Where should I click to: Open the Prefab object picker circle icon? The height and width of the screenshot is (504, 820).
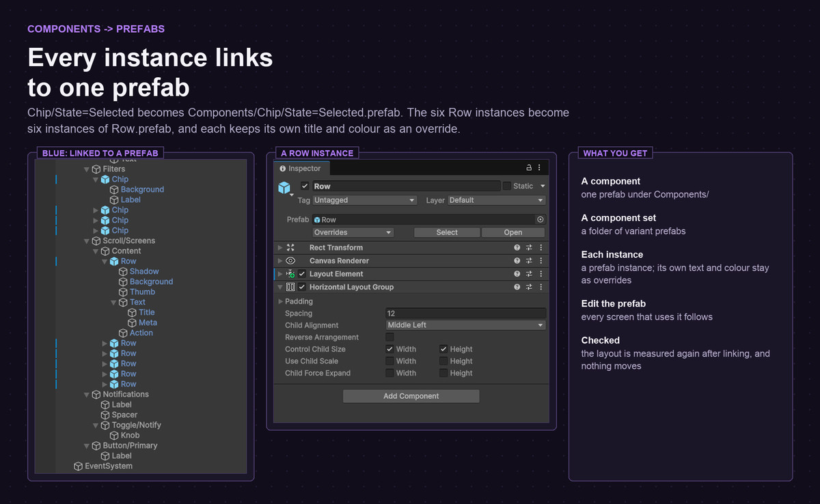[x=540, y=220]
